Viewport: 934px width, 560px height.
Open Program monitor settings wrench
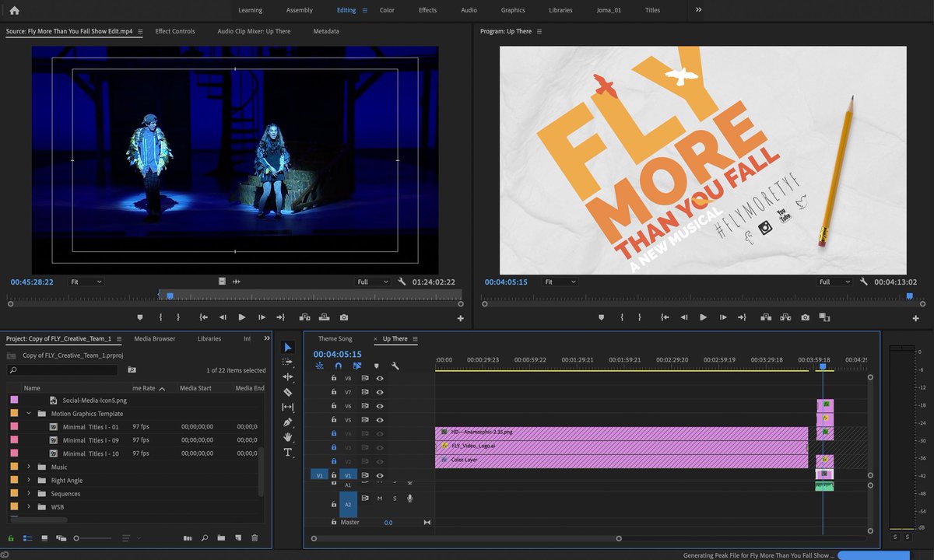[864, 282]
